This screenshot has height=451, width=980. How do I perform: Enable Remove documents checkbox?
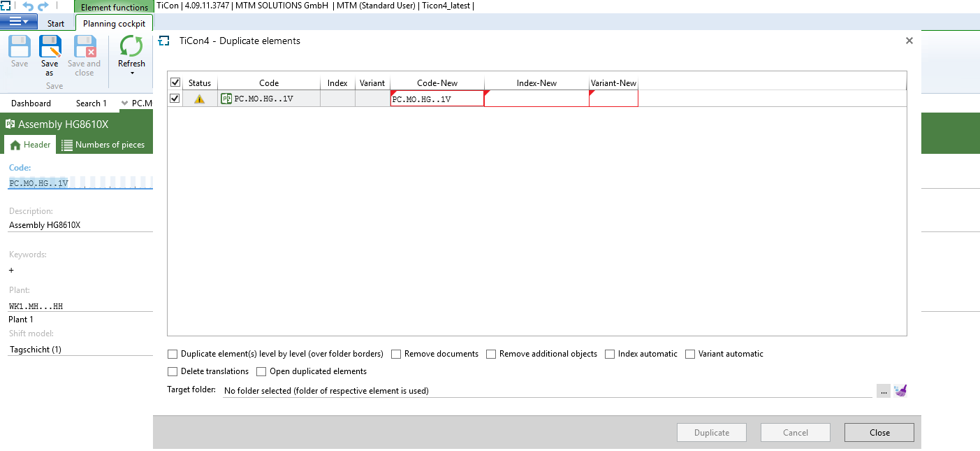396,355
